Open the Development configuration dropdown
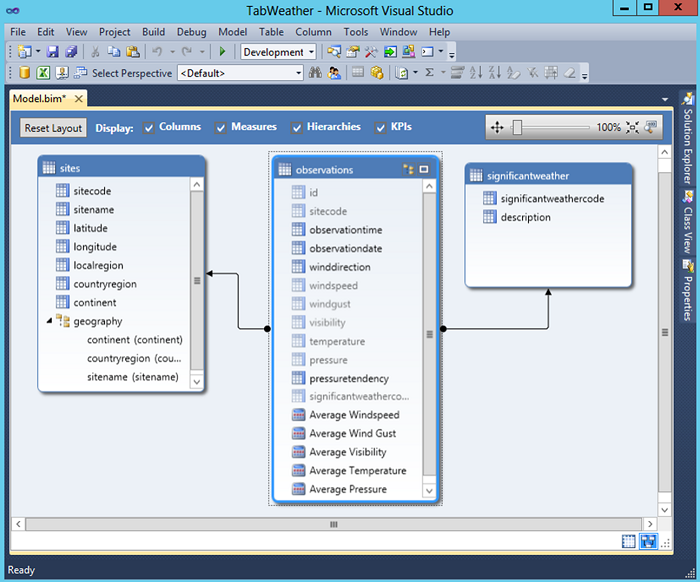This screenshot has height=582, width=700. pos(311,52)
